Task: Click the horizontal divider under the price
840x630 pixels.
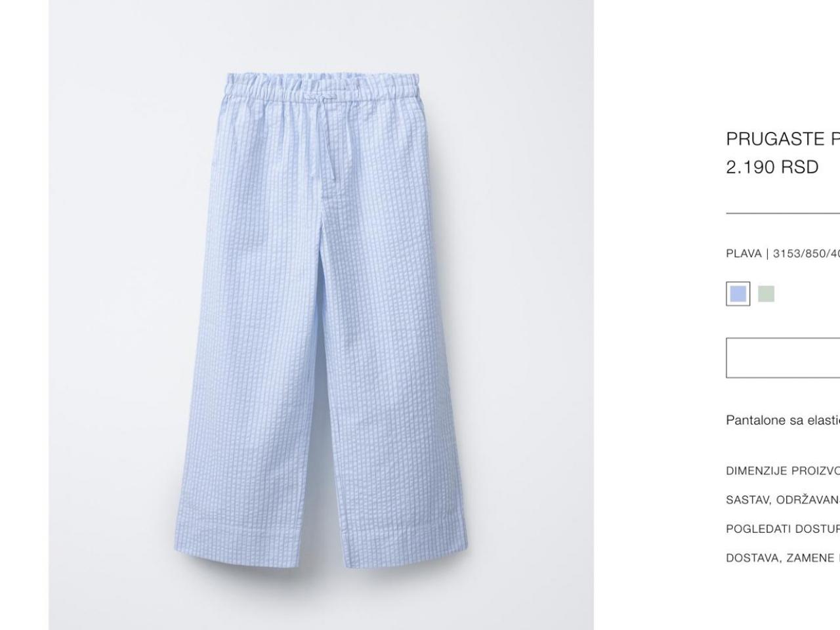Action: coord(783,213)
